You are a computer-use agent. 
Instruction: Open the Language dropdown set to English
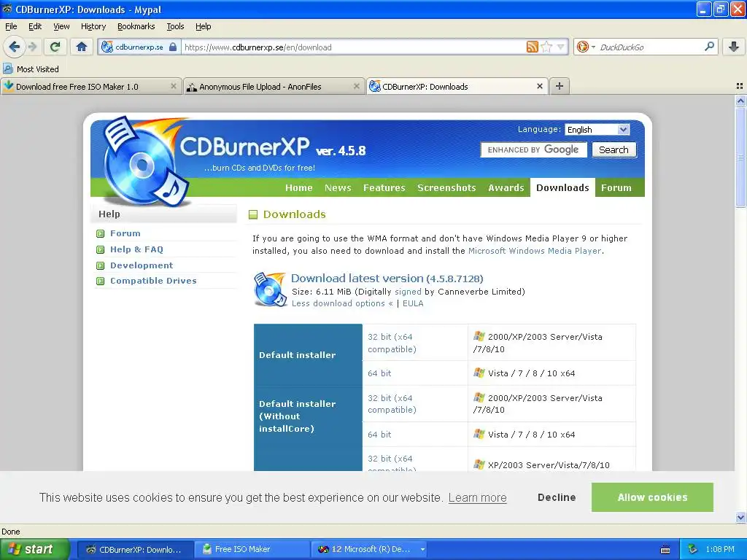click(x=597, y=130)
